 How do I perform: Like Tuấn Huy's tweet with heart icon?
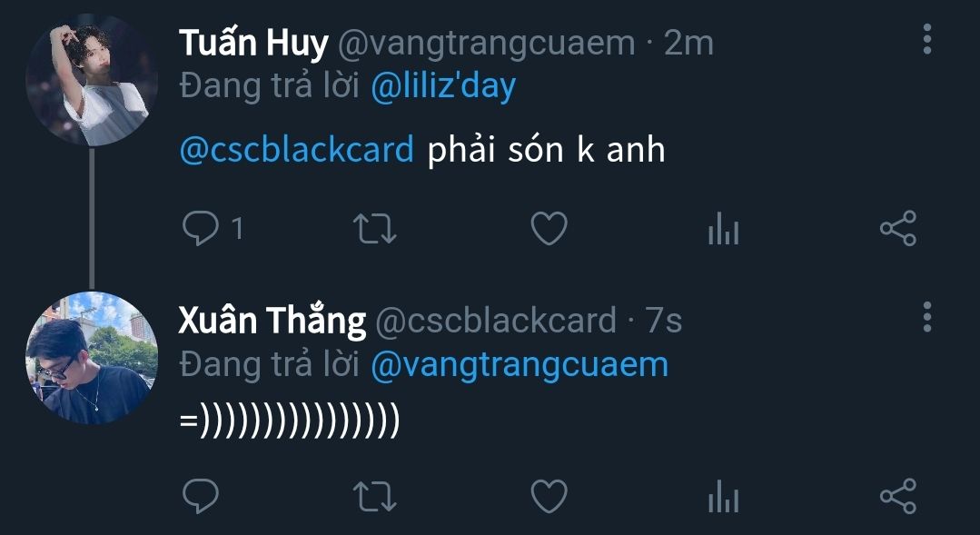549,228
